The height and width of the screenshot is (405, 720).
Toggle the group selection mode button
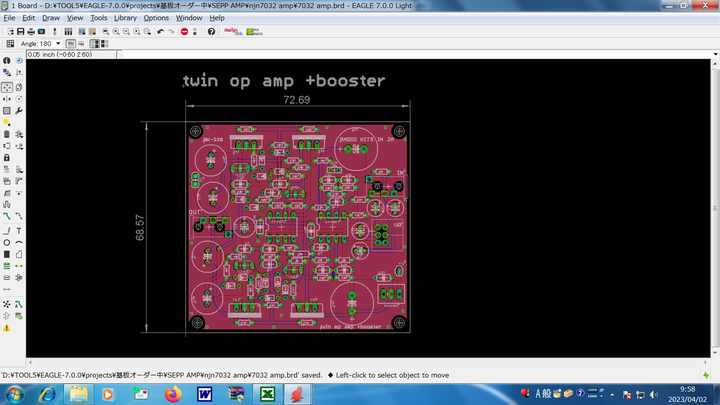(94, 44)
